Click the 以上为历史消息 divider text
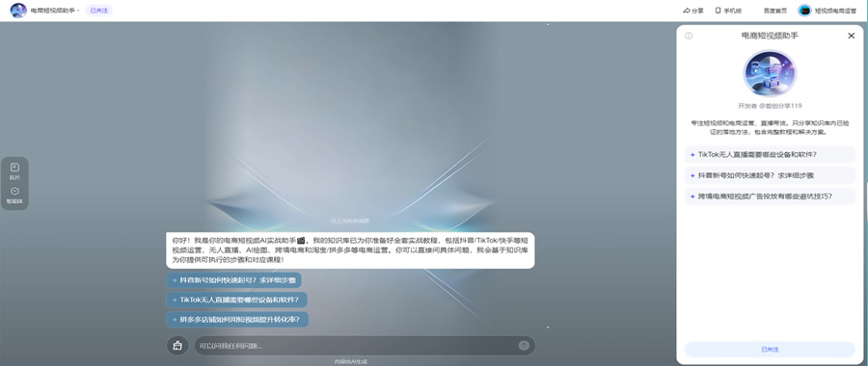 coord(350,221)
